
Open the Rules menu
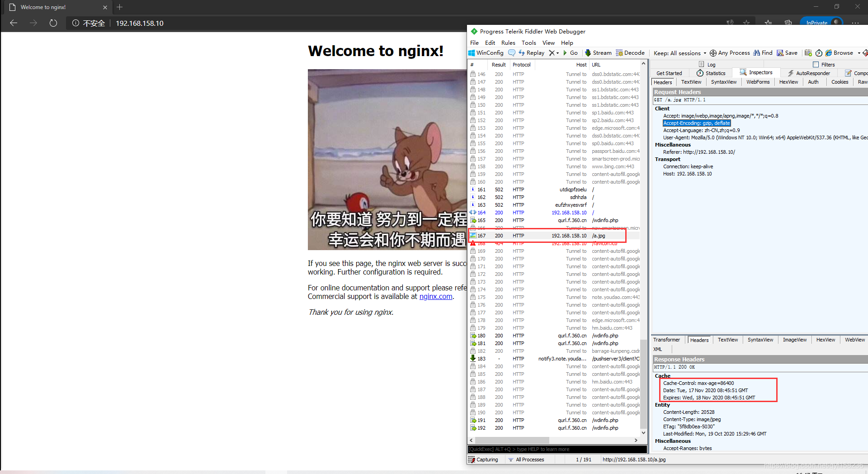508,43
